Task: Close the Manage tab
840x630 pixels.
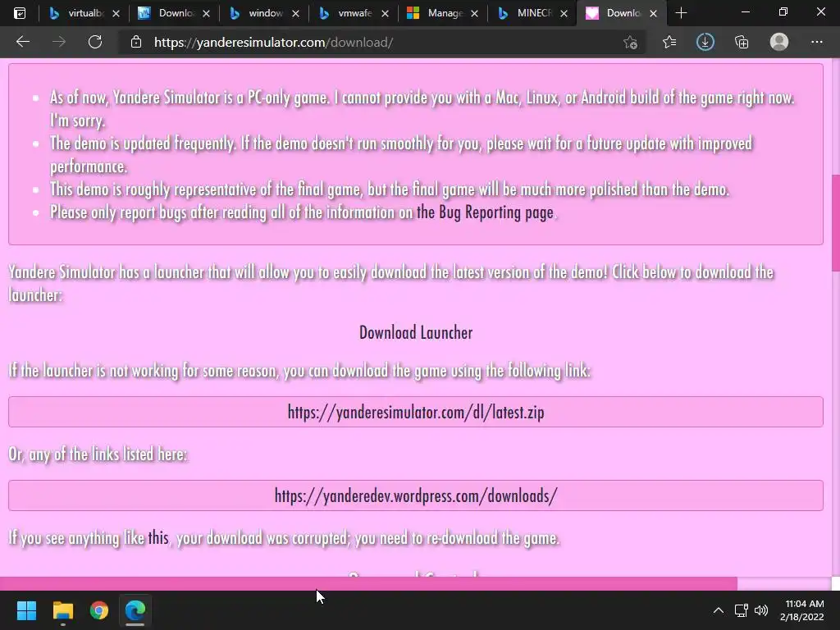Action: [x=474, y=14]
